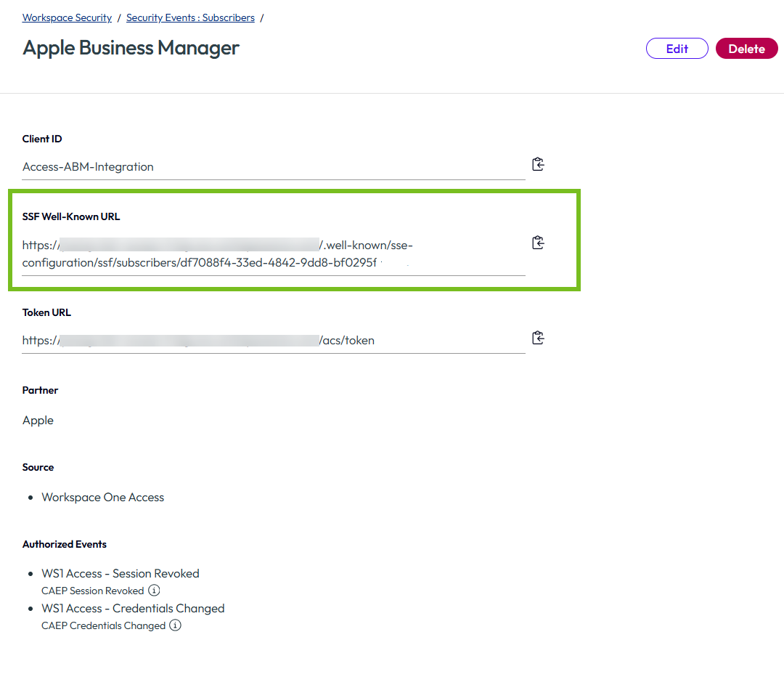Screen dimensions: 784x693
Task: Click the Client ID field label
Action: point(42,139)
